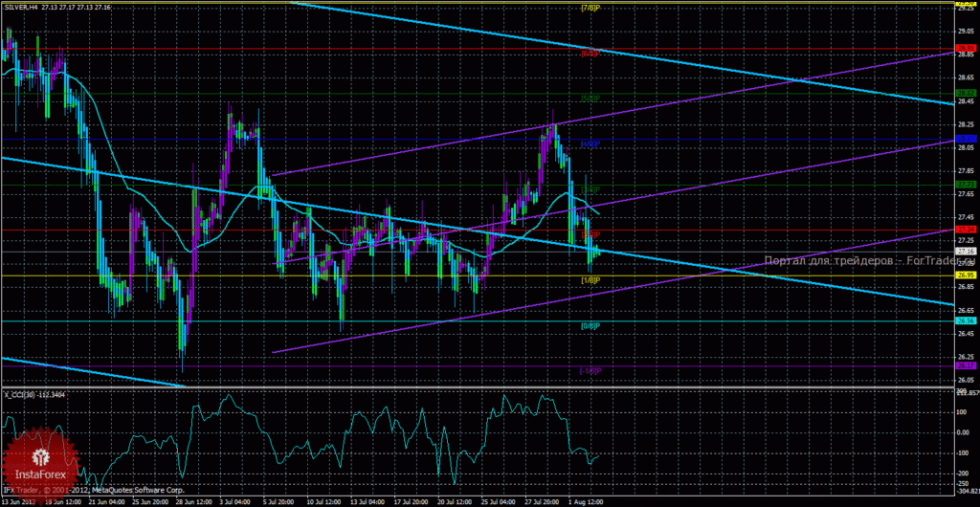Select the [1/8]P Murrey level label
Screen dimensions: 980x507
point(590,279)
